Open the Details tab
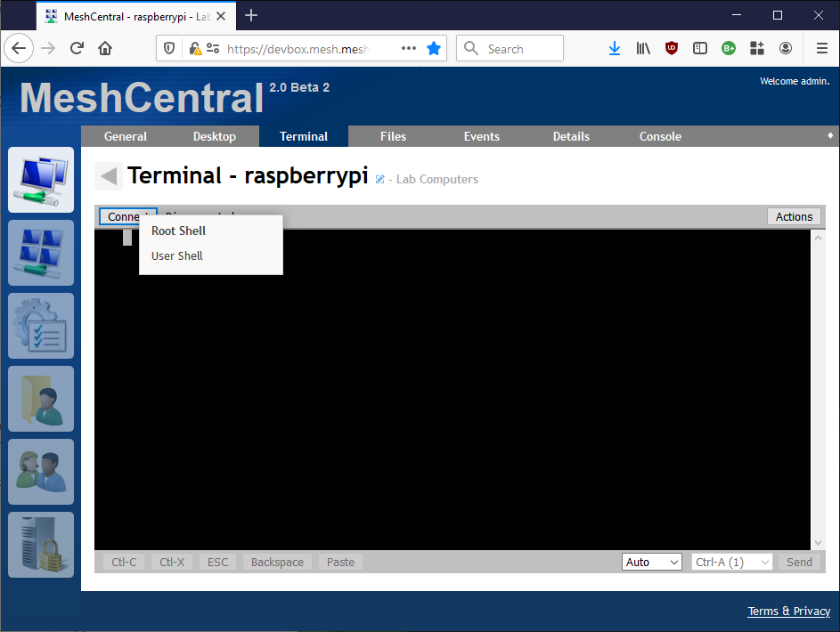 [571, 136]
